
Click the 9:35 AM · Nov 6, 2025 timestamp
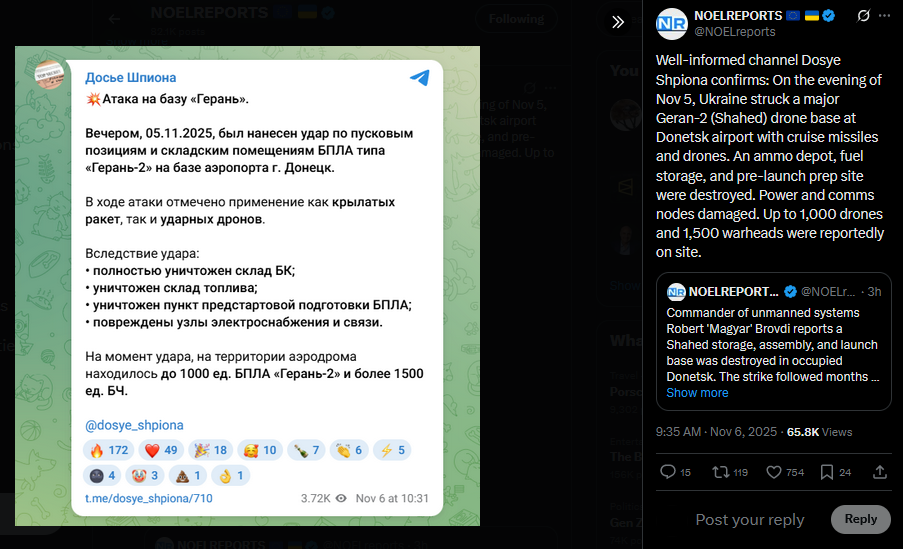[716, 432]
